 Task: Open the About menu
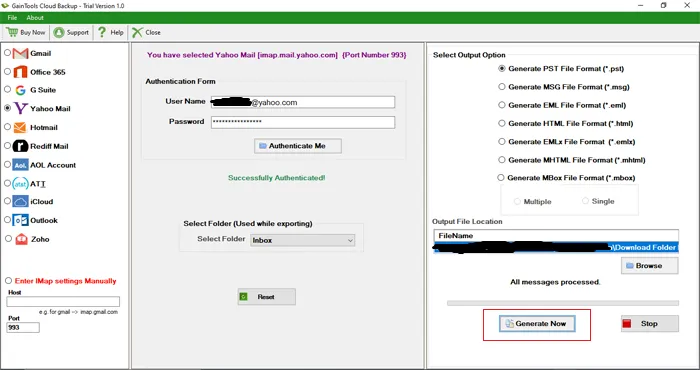pyautogui.click(x=35, y=18)
